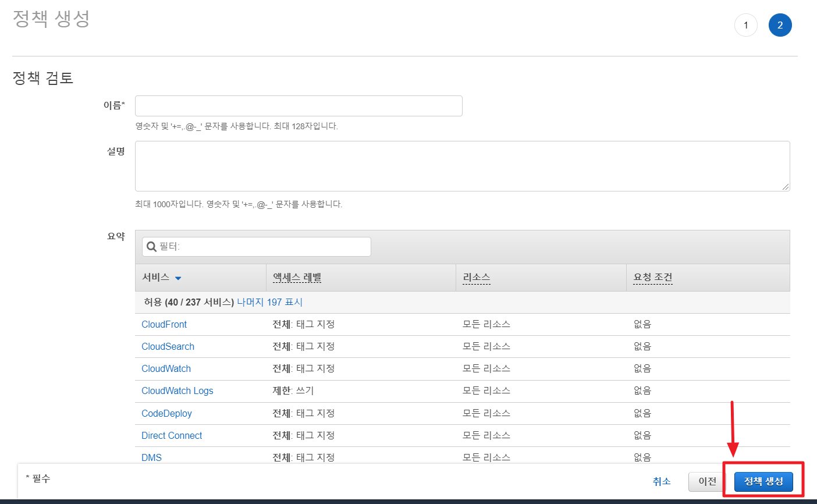The height and width of the screenshot is (504, 817).
Task: Click the search magnifier icon in filter
Action: click(151, 247)
